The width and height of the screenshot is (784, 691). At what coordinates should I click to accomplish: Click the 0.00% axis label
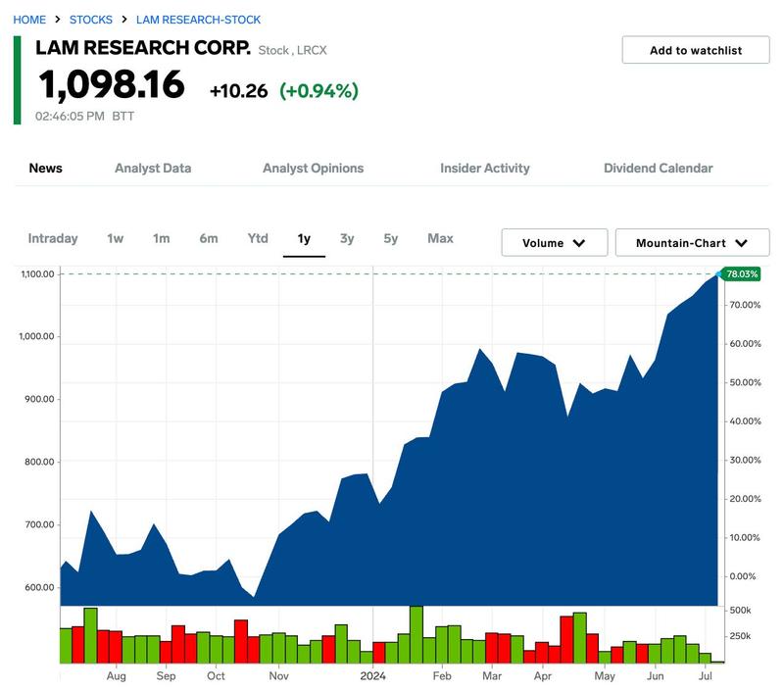[743, 576]
